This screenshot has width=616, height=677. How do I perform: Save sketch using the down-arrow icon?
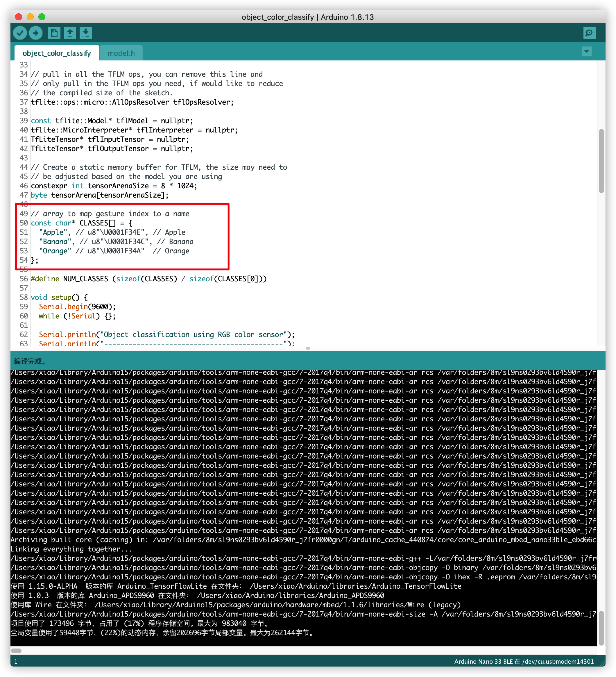tap(86, 33)
